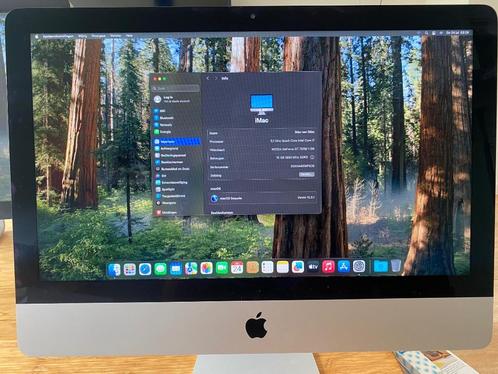
Task: Open Maps app in the Dock
Action: pyautogui.click(x=191, y=268)
